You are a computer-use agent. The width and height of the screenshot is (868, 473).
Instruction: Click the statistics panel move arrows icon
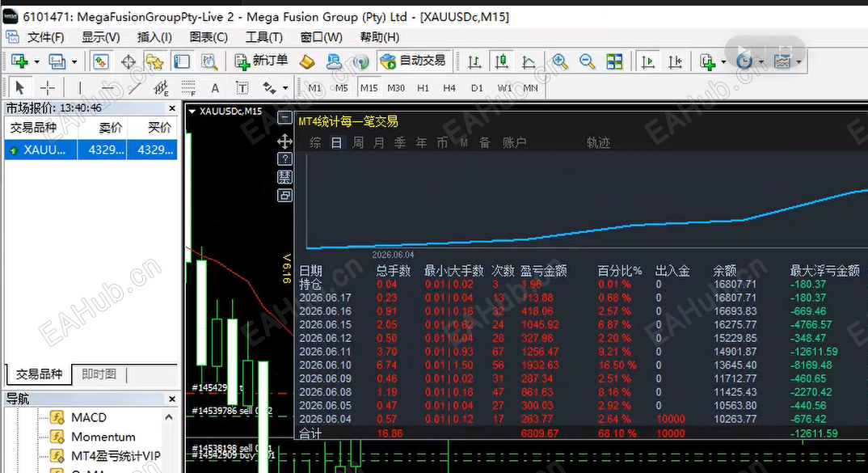284,141
